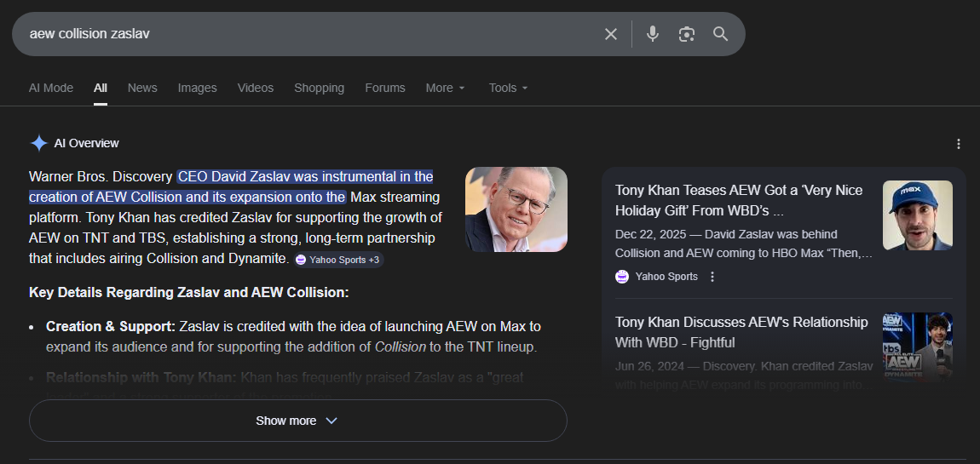Open the News tab
The width and height of the screenshot is (980, 464).
coord(142,88)
